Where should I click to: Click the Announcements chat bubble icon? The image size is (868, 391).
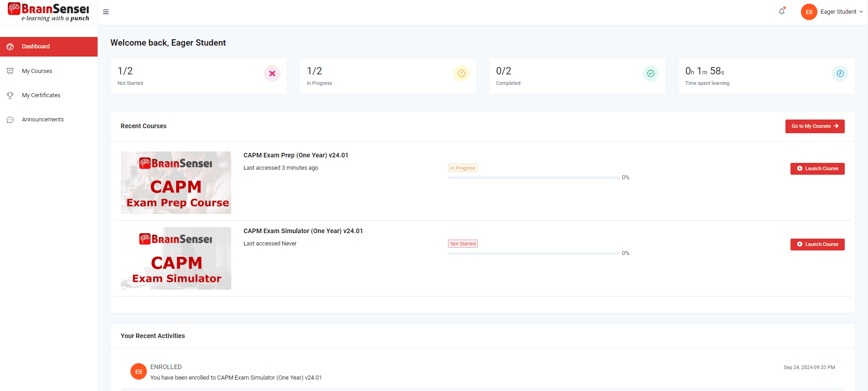click(10, 120)
